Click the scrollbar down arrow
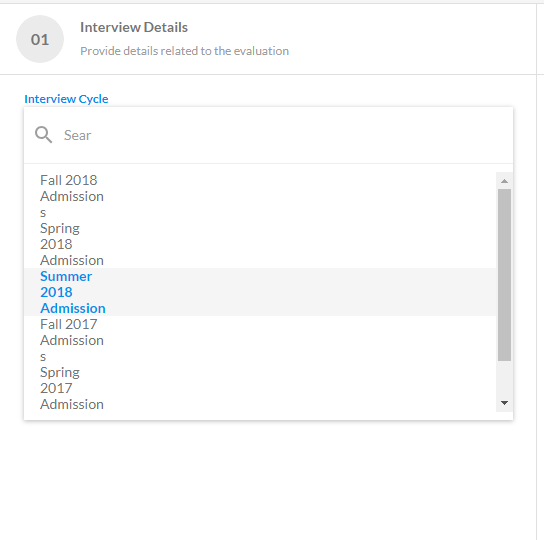The width and height of the screenshot is (544, 540). pyautogui.click(x=504, y=403)
